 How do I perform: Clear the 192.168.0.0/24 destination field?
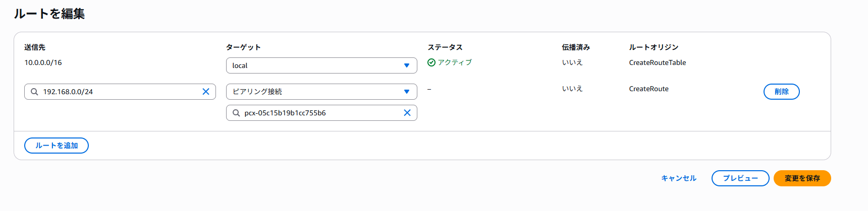pos(206,92)
